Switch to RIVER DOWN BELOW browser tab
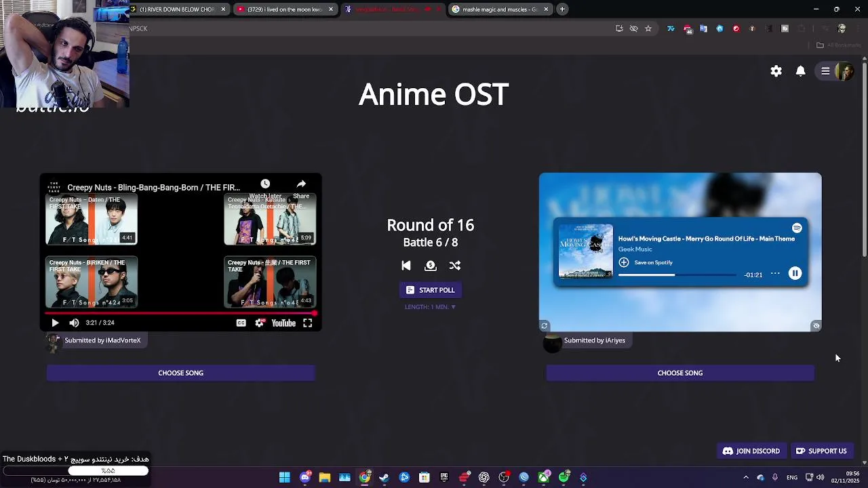The height and width of the screenshot is (488, 868). tap(178, 9)
